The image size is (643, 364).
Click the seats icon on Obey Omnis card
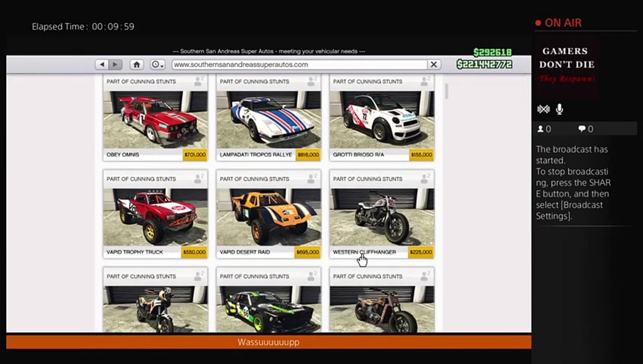(199, 81)
